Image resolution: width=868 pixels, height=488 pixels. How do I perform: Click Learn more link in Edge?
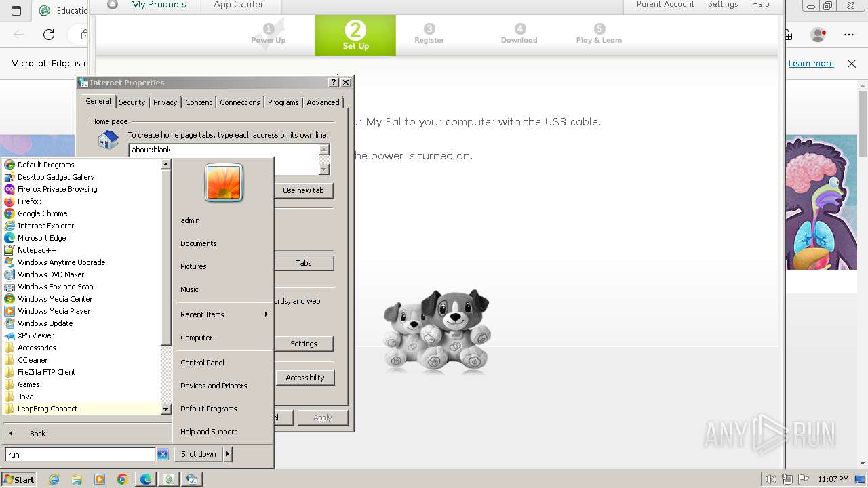(811, 64)
